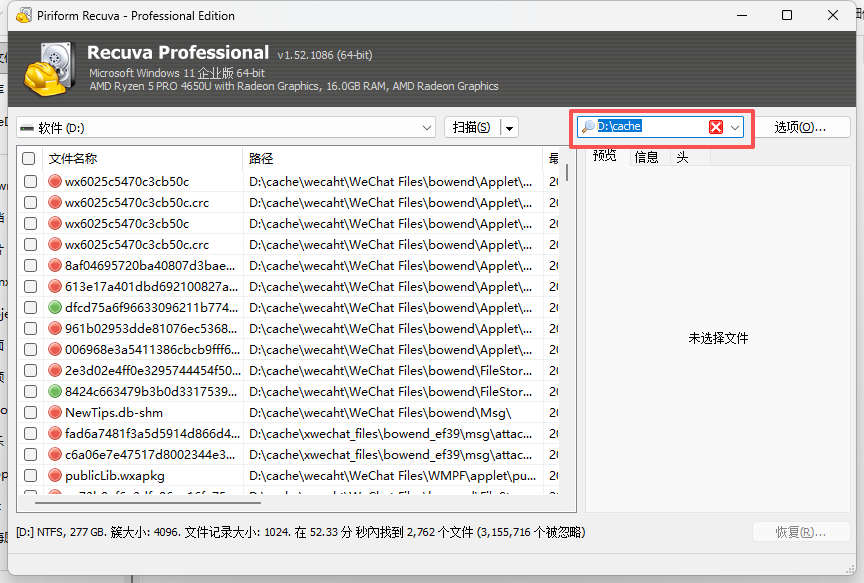Screen dimensions: 864x583
Task: Click the red status dot for 613e17a401dbd692100827a
Action: (x=55, y=287)
